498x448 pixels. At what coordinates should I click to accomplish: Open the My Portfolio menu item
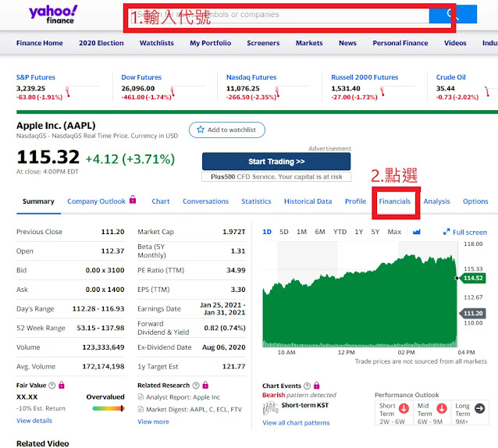click(210, 43)
